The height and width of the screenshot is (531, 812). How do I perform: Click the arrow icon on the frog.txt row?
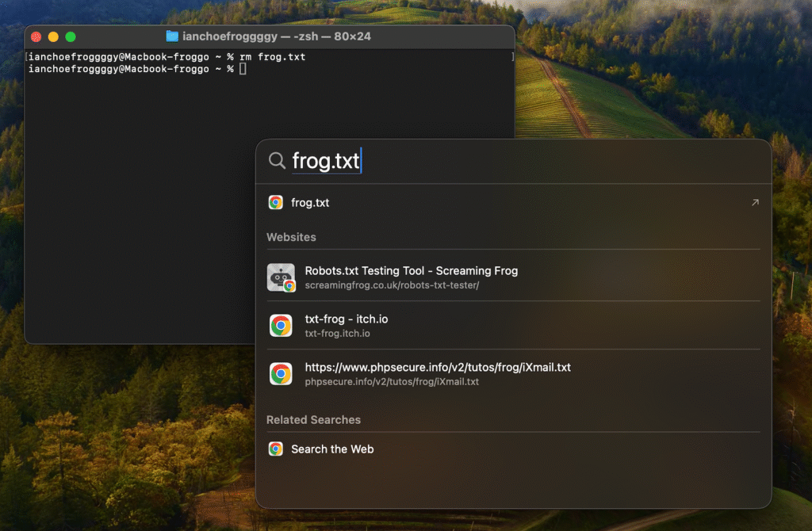click(754, 203)
